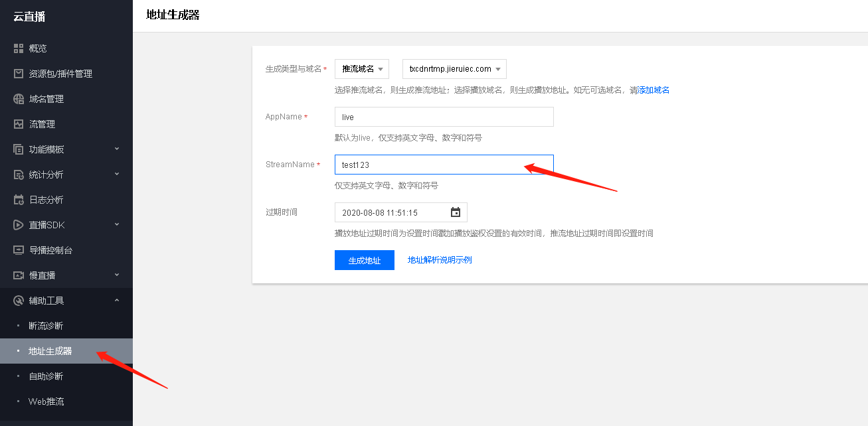Screen dimensions: 868x426
Task: Open 日志分析 menu item
Action: 66,200
